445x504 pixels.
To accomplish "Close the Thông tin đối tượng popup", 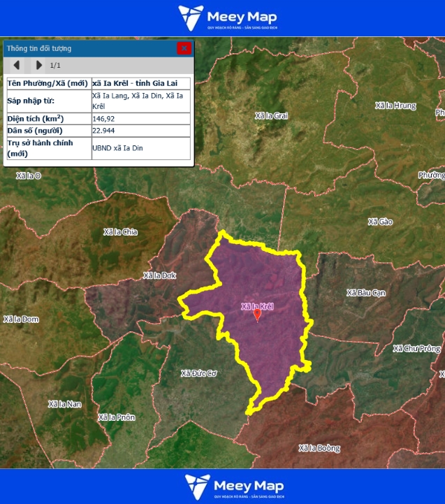I will [x=184, y=48].
